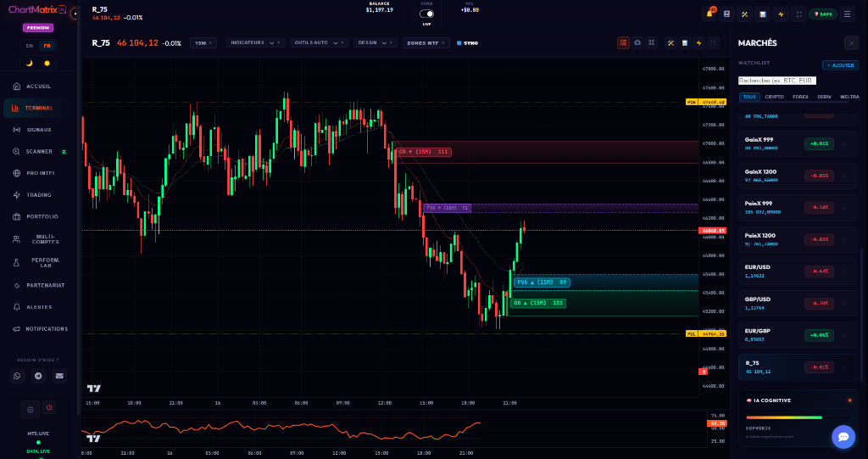Click lightning bolt icon in chart toolbar
This screenshot has height=459, width=868.
[x=699, y=42]
